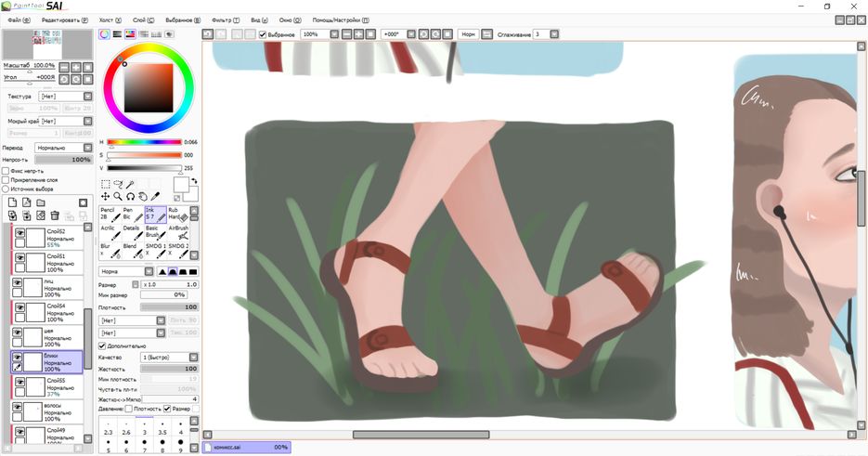
Task: Uncheck the Дополнительно checkbox
Action: pos(102,345)
